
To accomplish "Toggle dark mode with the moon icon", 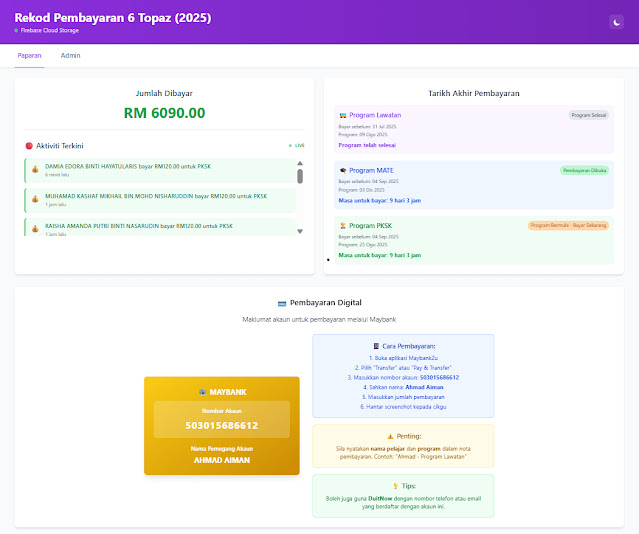I will coord(616,22).
